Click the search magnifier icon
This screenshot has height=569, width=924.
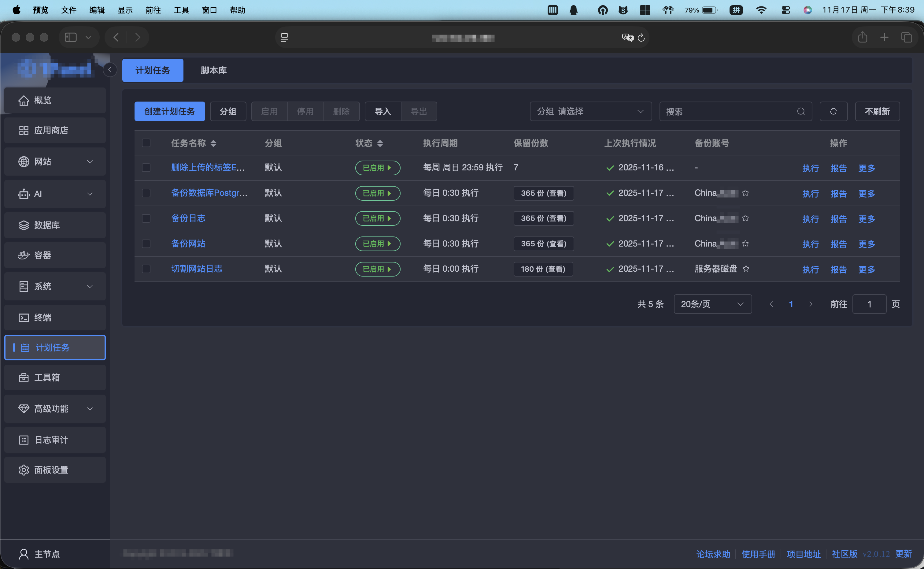(x=801, y=111)
